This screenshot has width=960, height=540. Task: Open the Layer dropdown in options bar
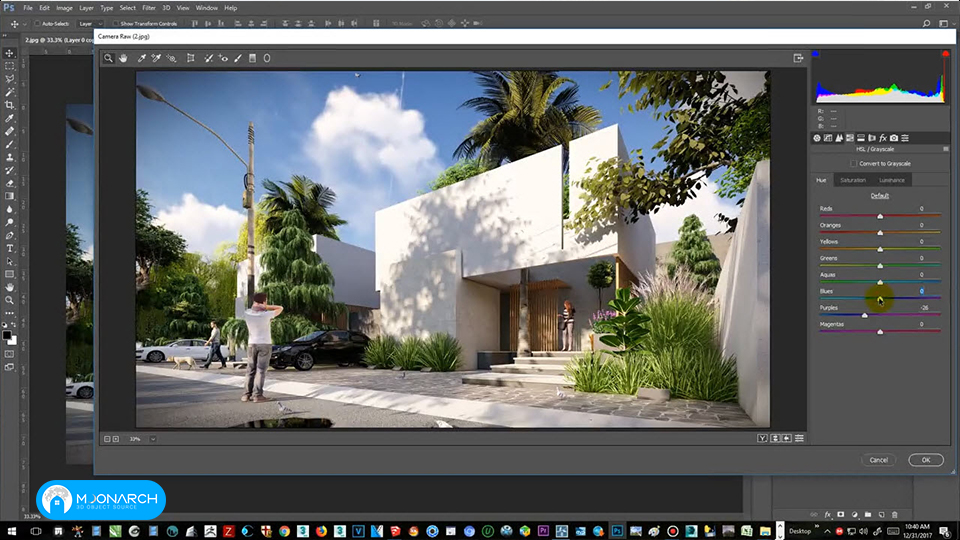pyautogui.click(x=89, y=24)
